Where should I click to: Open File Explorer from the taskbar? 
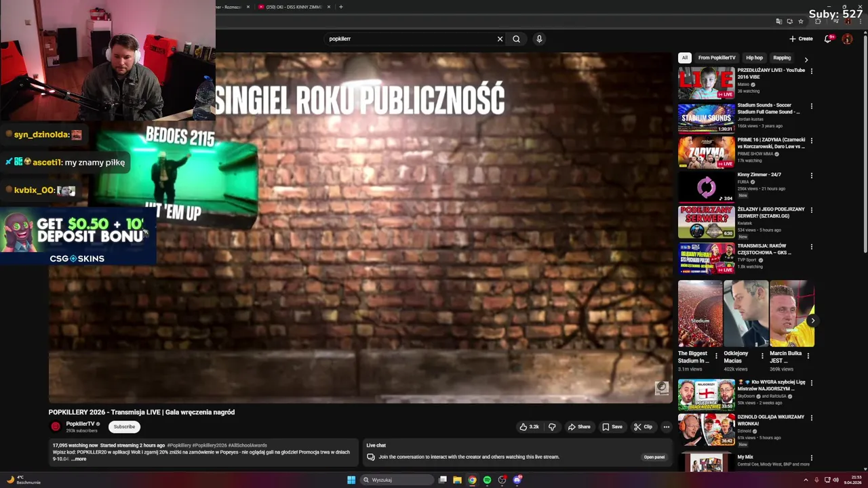[x=457, y=480]
